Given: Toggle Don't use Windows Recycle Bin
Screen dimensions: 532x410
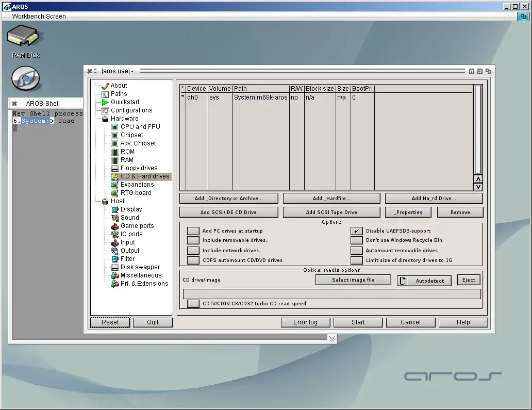Looking at the screenshot, I should pos(357,240).
